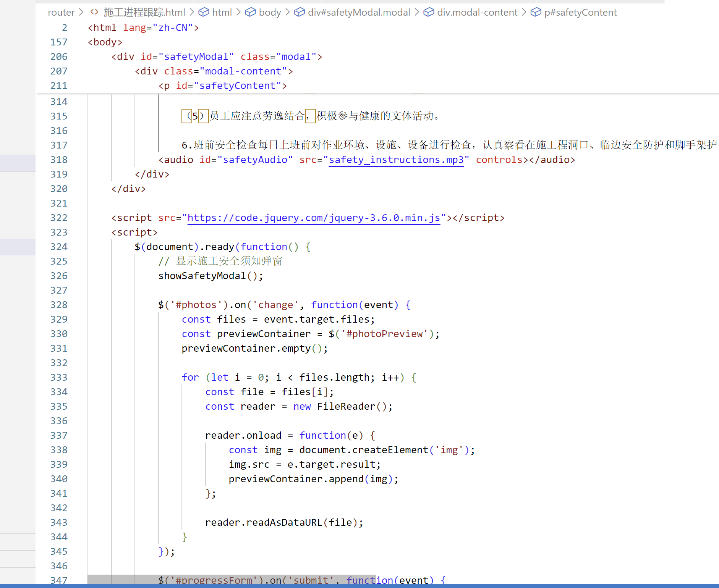Click the div#safetyModal.modal cube icon
This screenshot has height=588, width=719.
click(x=300, y=12)
